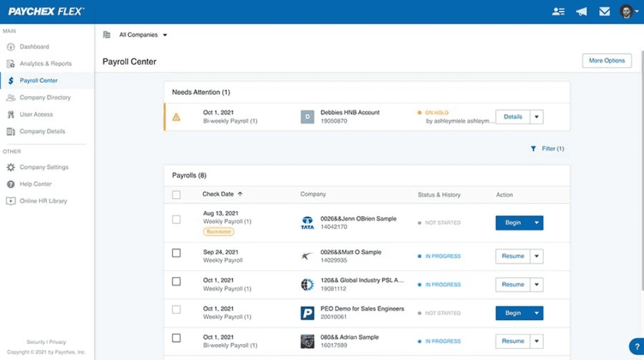This screenshot has height=360, width=644.
Task: Open Company Settings menu item
Action: (44, 167)
